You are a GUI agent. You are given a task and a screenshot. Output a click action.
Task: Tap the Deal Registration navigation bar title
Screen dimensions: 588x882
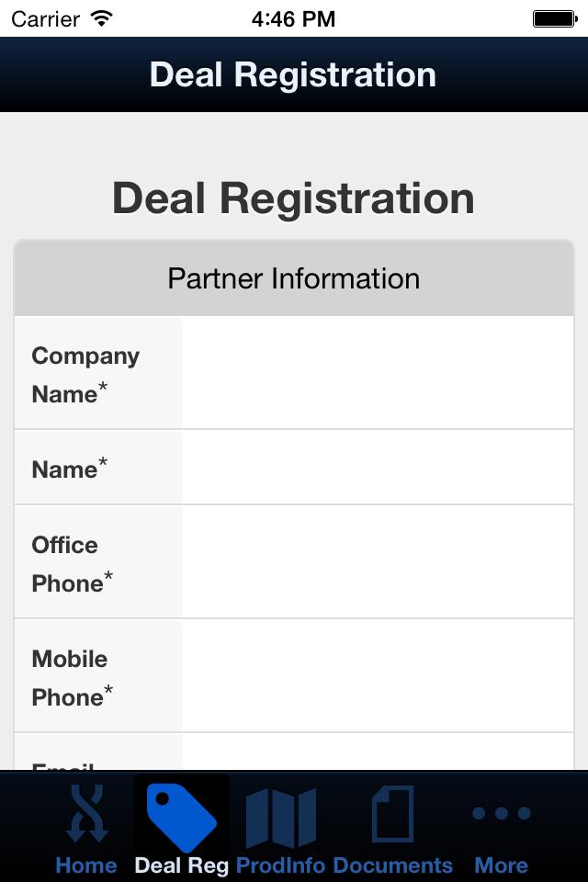click(x=293, y=74)
